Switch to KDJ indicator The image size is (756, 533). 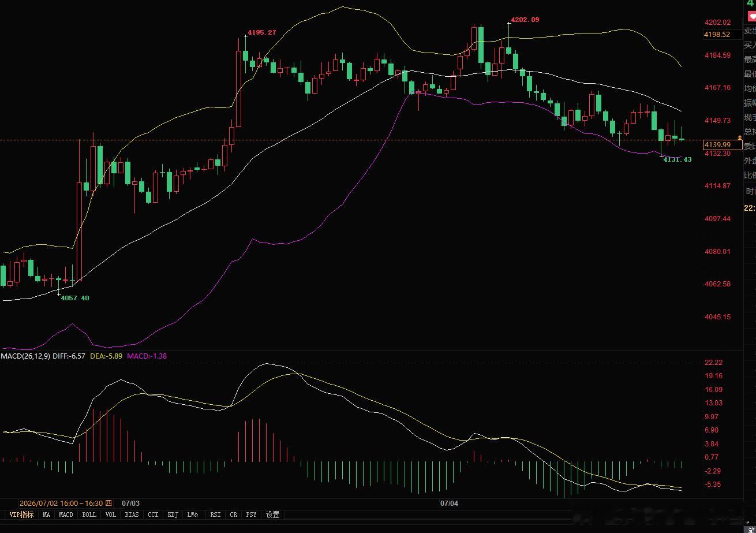[x=173, y=515]
